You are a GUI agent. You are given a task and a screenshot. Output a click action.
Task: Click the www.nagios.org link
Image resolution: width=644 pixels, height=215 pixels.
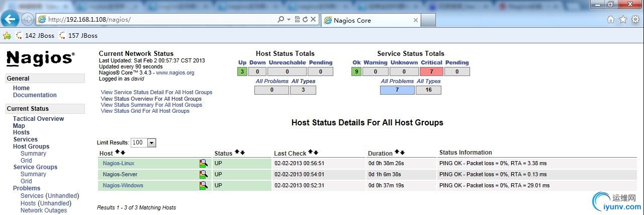[x=175, y=73]
